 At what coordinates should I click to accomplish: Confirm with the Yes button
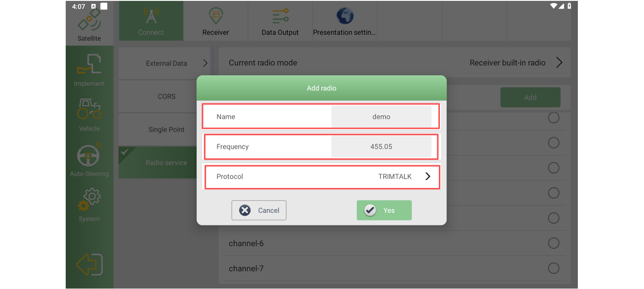384,210
